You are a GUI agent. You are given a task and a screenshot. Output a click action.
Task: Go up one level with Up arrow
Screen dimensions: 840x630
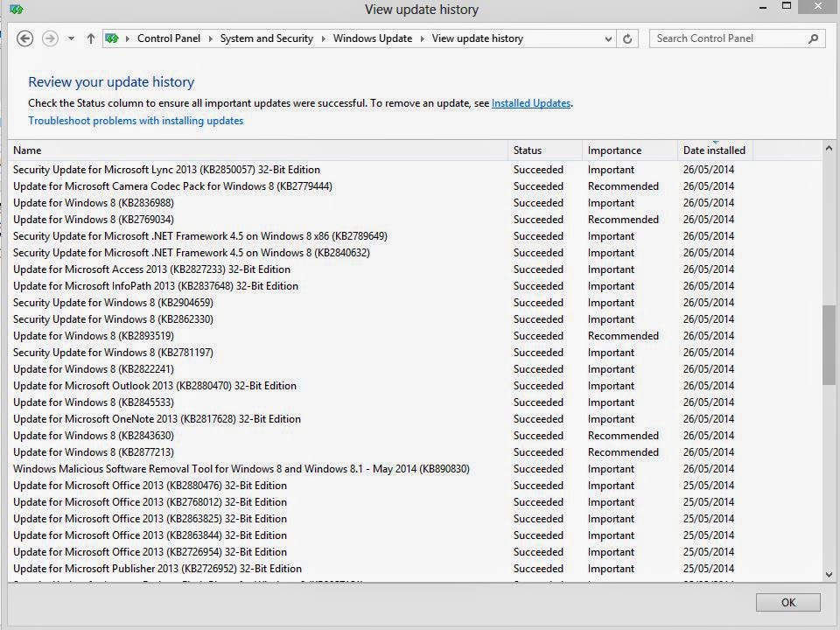point(90,38)
